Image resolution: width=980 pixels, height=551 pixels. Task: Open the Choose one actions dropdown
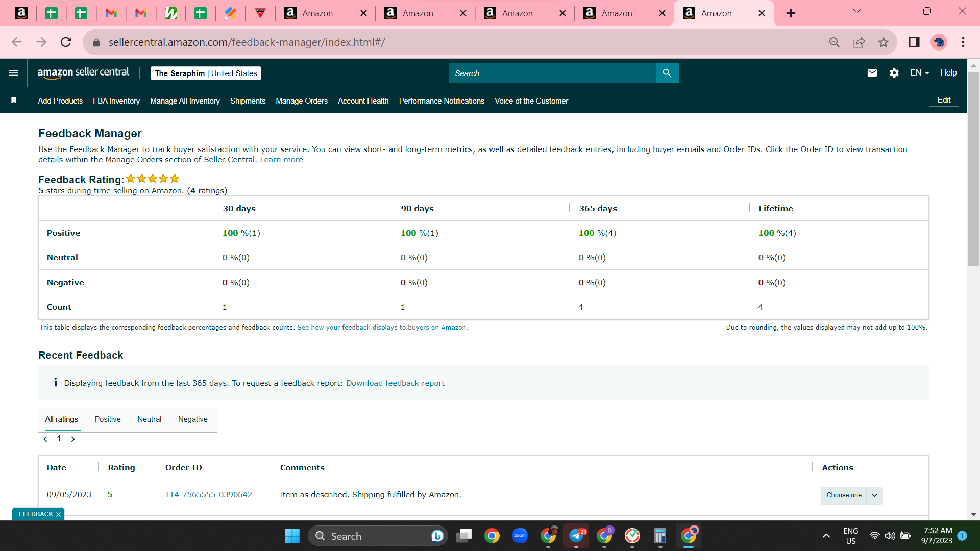851,495
